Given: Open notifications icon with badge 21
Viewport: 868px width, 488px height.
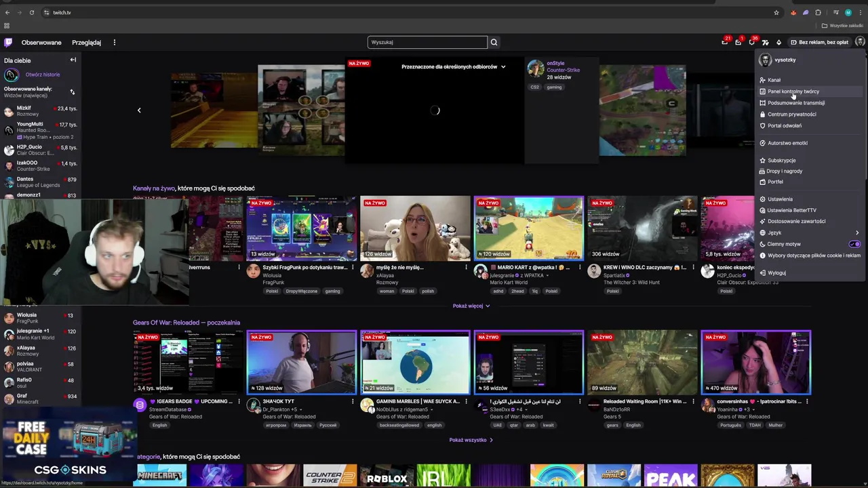Looking at the screenshot, I should [724, 42].
